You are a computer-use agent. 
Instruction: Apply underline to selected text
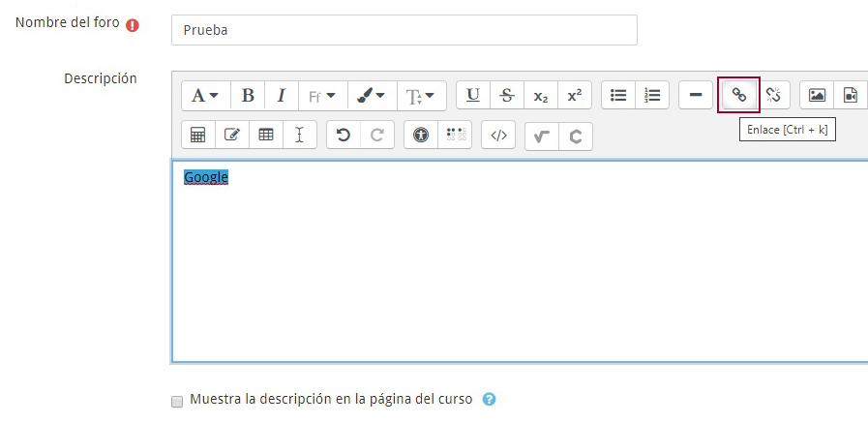pyautogui.click(x=473, y=95)
